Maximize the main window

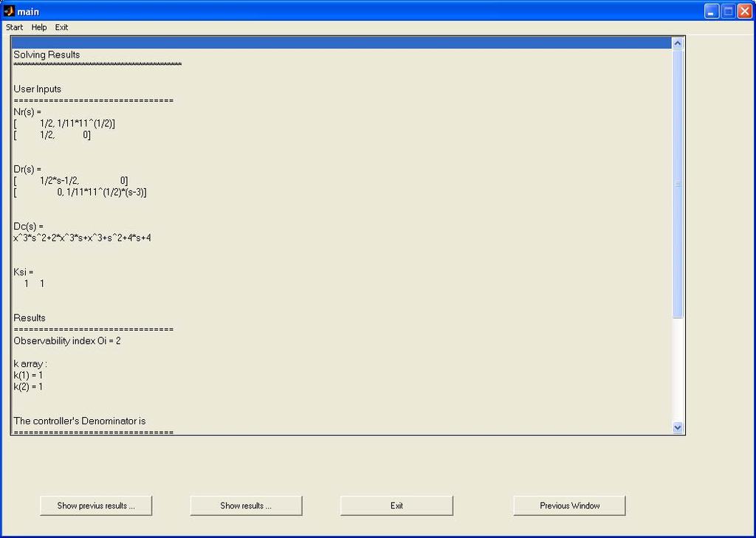click(728, 11)
